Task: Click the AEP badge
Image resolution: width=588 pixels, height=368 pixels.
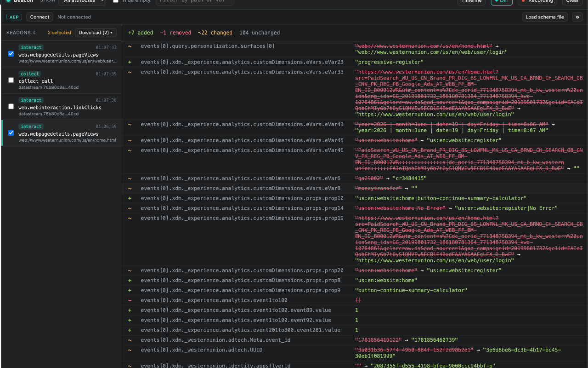Action: tap(14, 17)
